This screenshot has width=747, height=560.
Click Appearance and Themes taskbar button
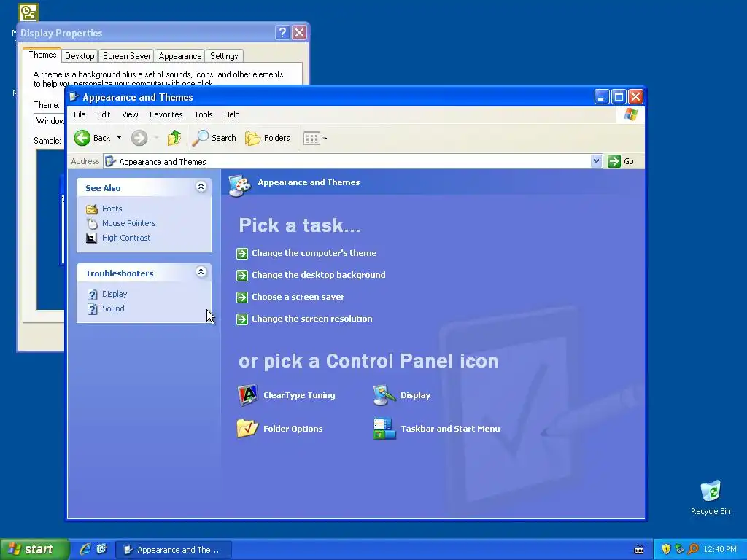174,550
